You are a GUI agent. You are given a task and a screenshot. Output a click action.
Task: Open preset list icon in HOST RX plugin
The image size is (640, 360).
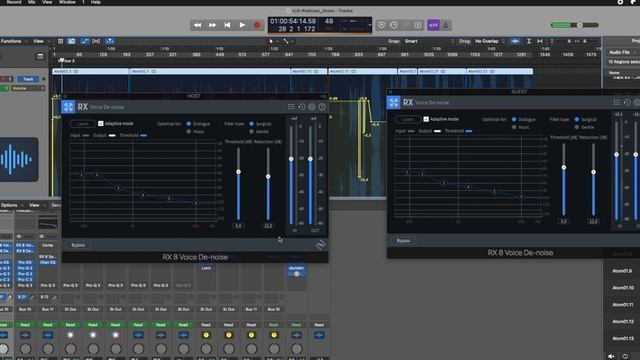pos(291,107)
